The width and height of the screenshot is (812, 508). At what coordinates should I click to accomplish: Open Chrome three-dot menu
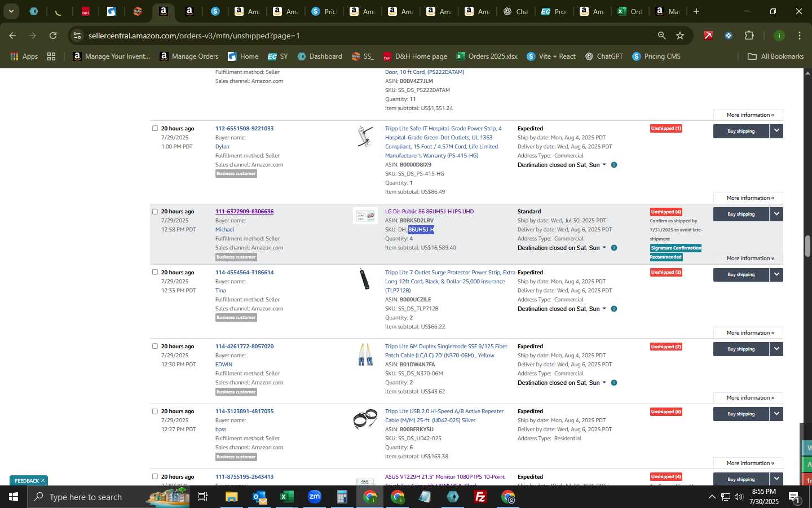(799, 36)
